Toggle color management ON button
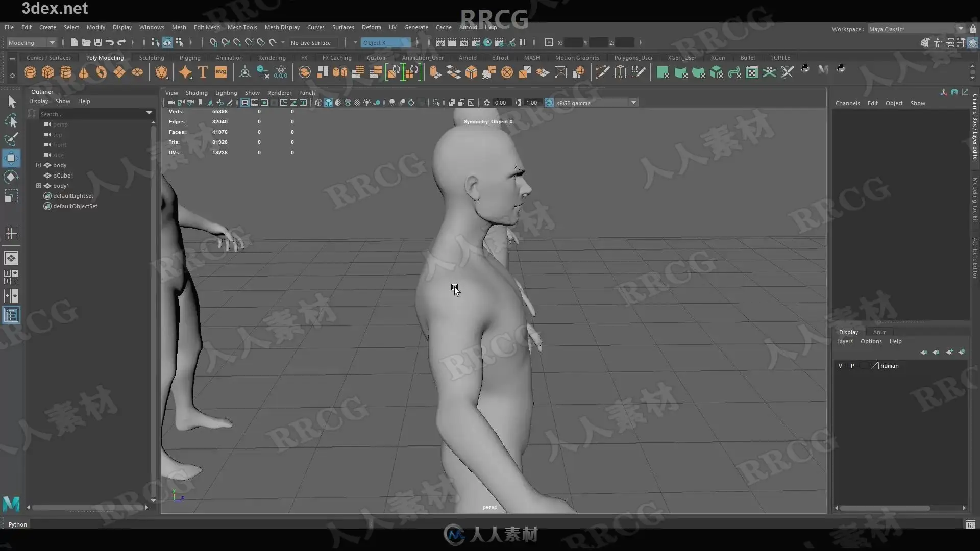This screenshot has height=551, width=980. [549, 103]
